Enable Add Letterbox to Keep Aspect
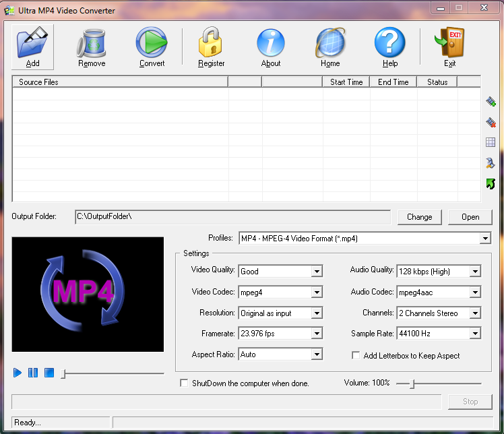This screenshot has height=434, width=504. [x=356, y=355]
